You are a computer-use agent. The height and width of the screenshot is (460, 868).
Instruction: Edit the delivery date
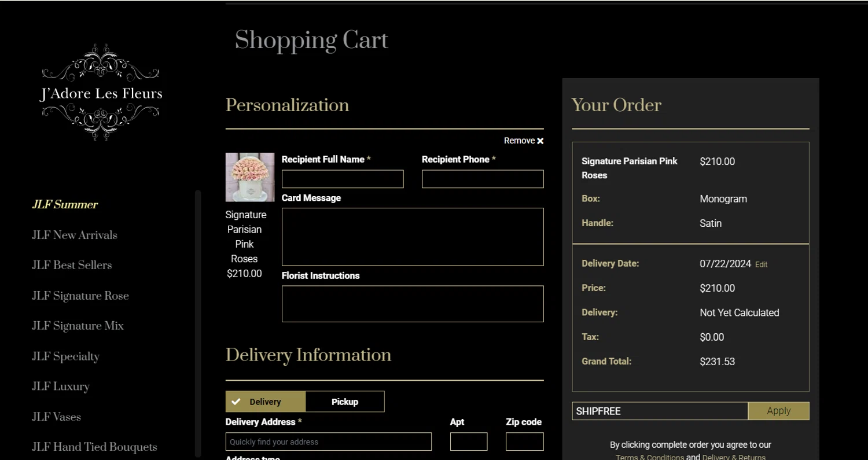(762, 264)
